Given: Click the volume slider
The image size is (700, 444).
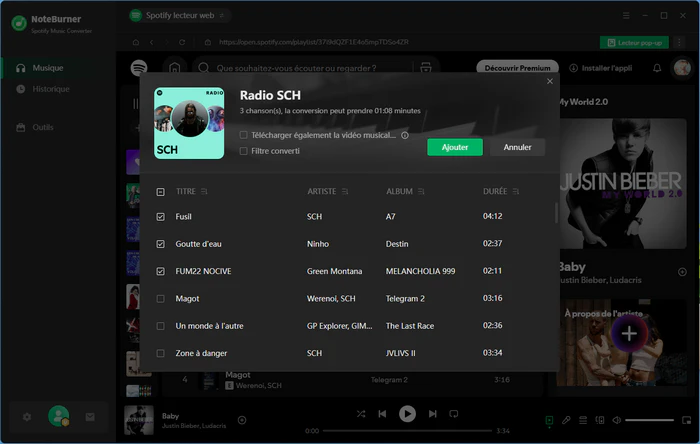Looking at the screenshot, I should (650, 420).
